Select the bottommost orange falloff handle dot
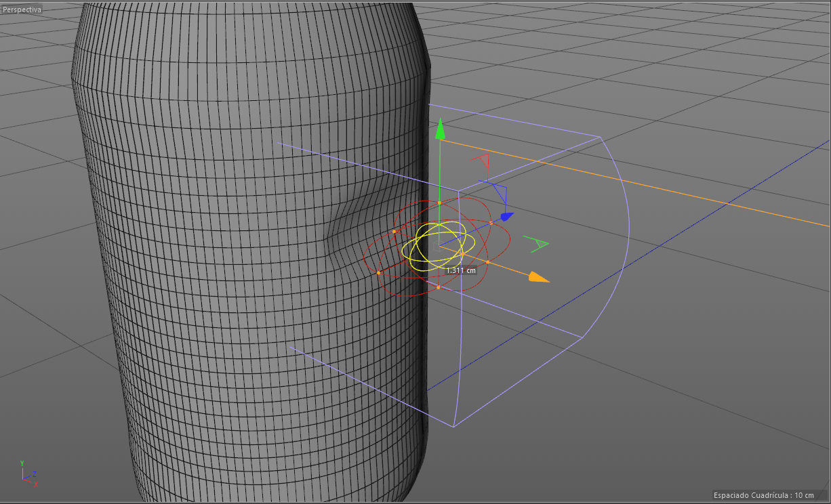Image resolution: width=831 pixels, height=504 pixels. (x=439, y=288)
